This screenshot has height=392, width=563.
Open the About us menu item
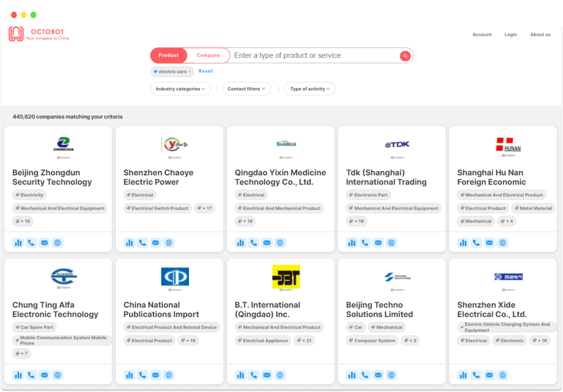pyautogui.click(x=540, y=34)
